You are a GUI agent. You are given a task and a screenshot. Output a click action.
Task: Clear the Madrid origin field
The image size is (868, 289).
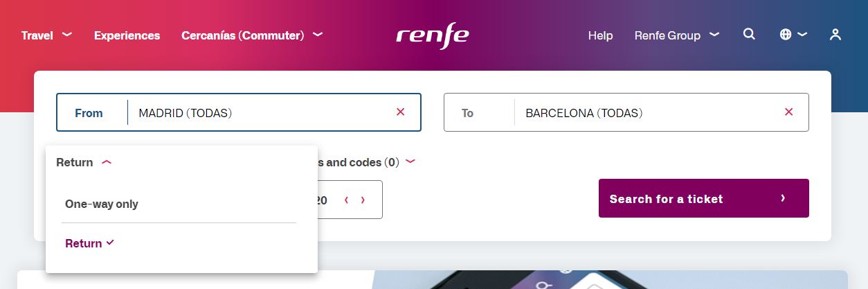point(400,112)
